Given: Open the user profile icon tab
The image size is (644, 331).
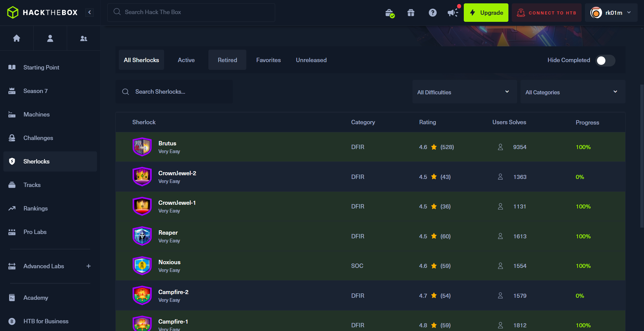Looking at the screenshot, I should 50,38.
